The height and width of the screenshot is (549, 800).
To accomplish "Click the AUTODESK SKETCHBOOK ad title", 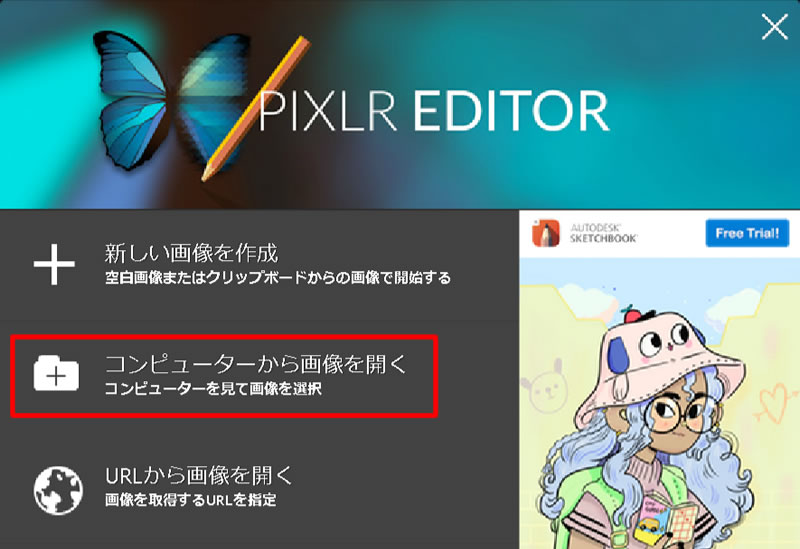I will click(x=603, y=233).
